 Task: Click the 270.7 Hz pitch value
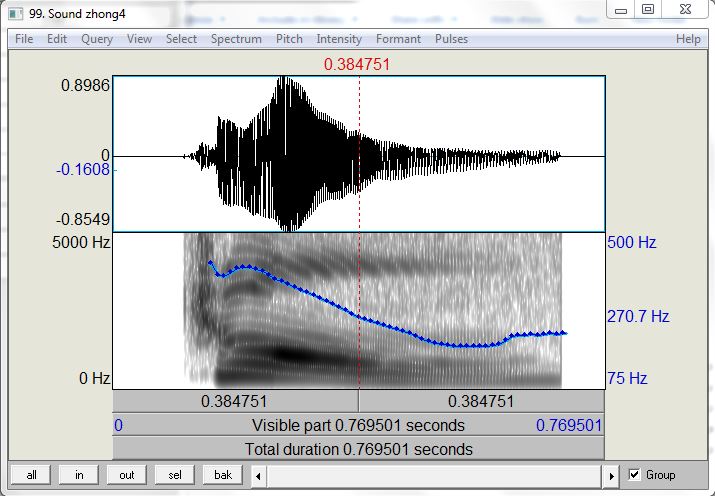click(x=638, y=316)
